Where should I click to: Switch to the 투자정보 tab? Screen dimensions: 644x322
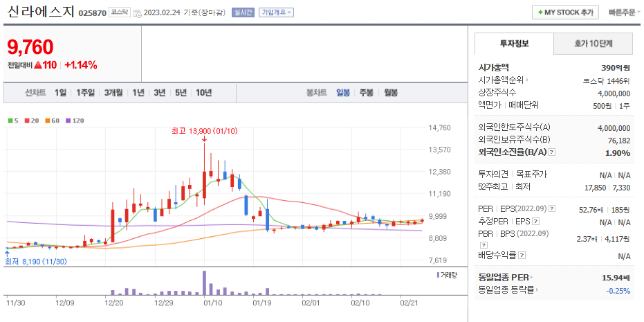tap(514, 43)
